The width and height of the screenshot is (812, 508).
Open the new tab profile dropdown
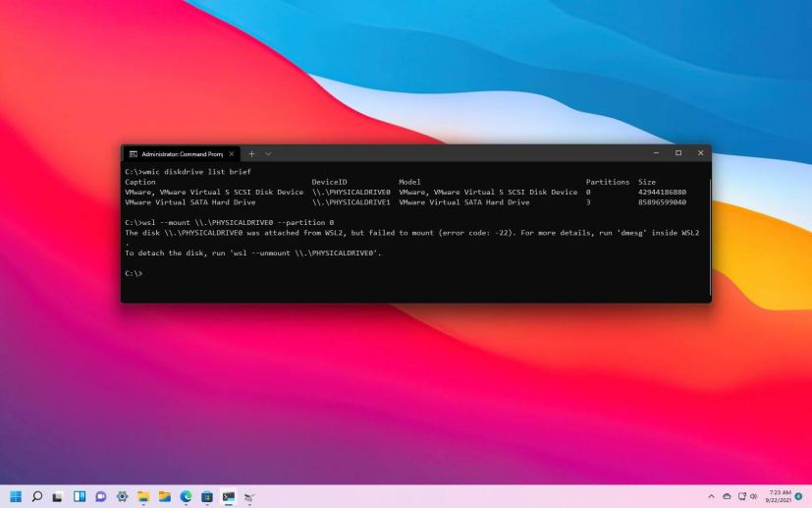[268, 154]
